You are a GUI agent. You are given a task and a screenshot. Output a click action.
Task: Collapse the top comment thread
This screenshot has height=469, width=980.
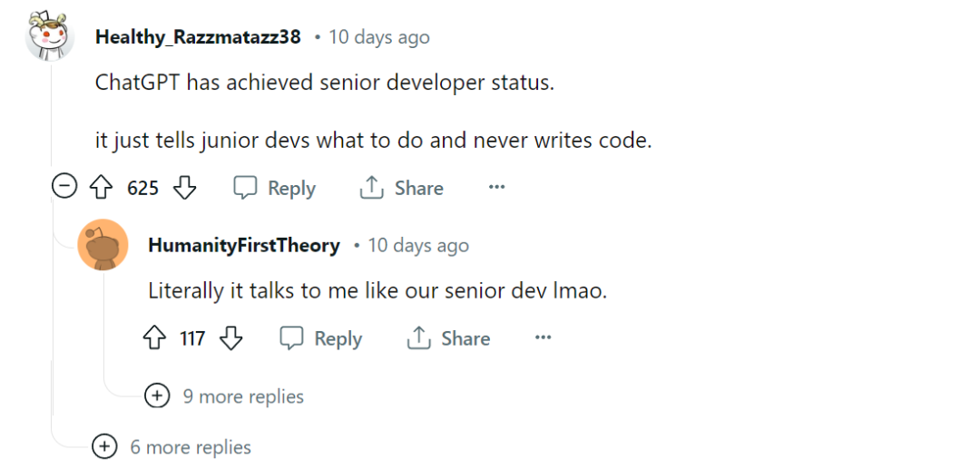pos(64,188)
